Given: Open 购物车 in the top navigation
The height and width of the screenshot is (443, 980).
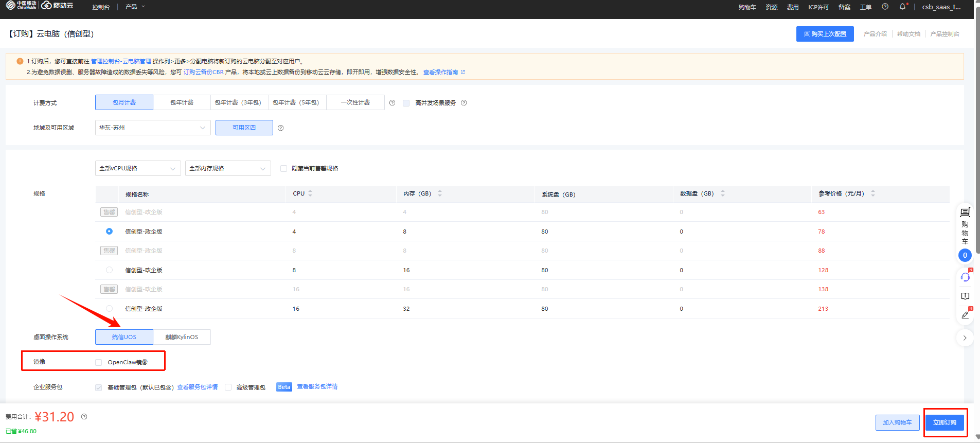Looking at the screenshot, I should click(747, 7).
